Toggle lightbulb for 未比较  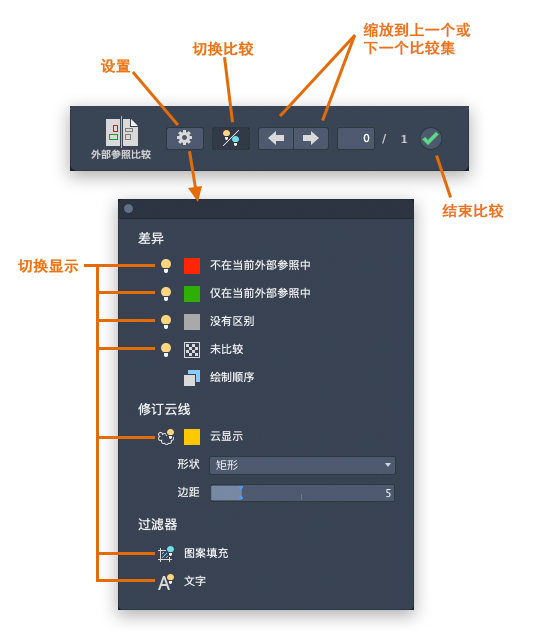click(x=166, y=350)
